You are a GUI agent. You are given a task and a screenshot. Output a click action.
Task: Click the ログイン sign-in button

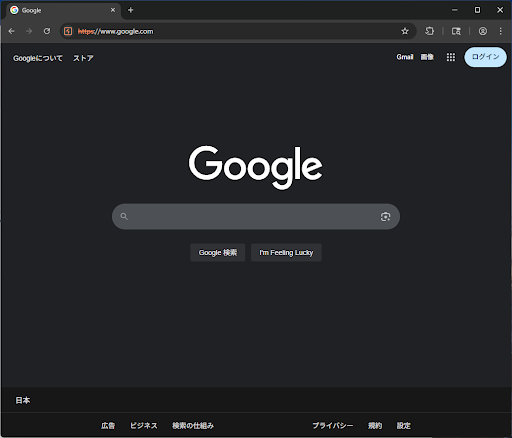point(485,57)
